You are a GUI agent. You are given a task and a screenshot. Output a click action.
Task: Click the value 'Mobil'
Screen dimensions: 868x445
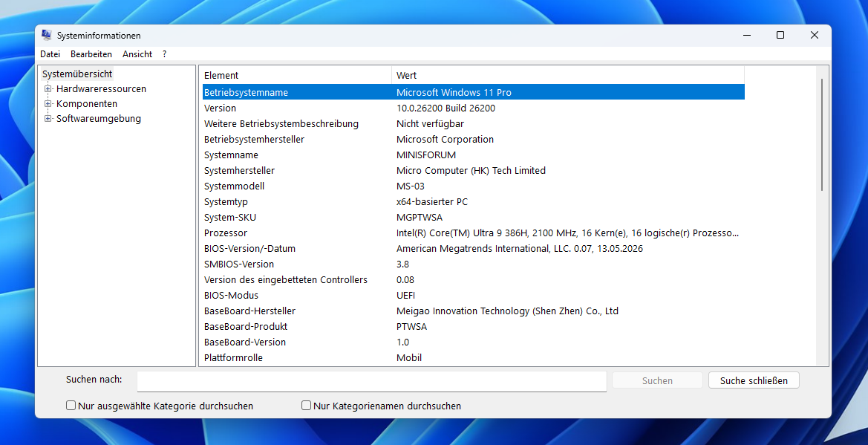(409, 357)
